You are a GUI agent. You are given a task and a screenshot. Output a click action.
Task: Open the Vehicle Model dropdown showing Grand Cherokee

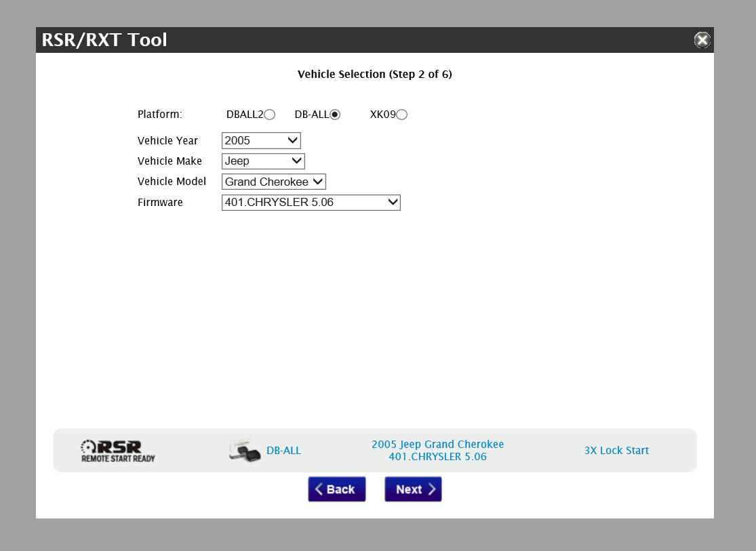pos(274,182)
